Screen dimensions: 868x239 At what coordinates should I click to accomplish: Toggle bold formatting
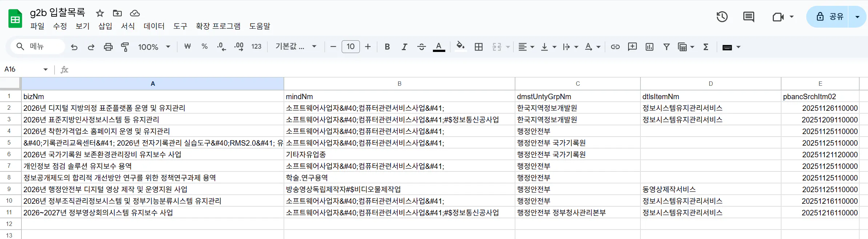tap(387, 46)
